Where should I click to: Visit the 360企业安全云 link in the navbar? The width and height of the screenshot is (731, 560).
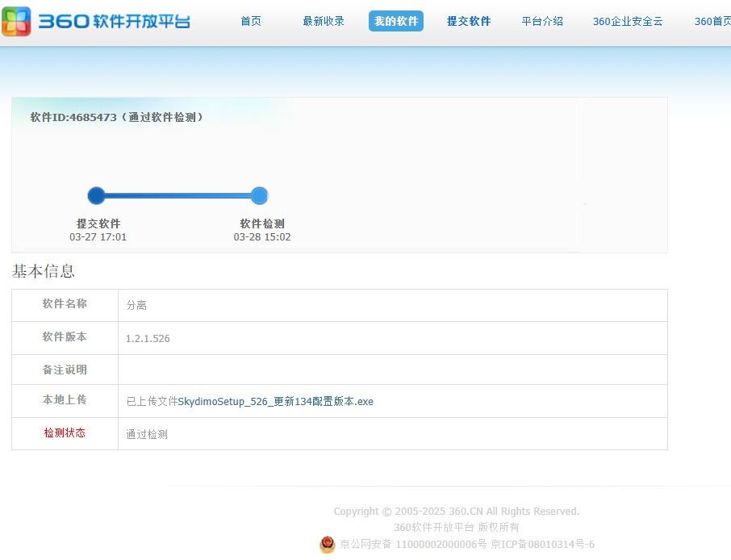[628, 21]
